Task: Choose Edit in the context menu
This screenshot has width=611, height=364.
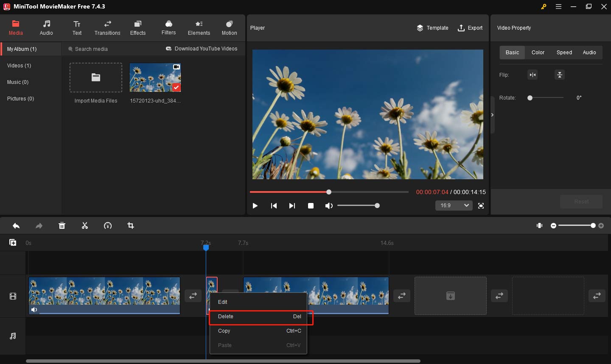Action: coord(258,302)
